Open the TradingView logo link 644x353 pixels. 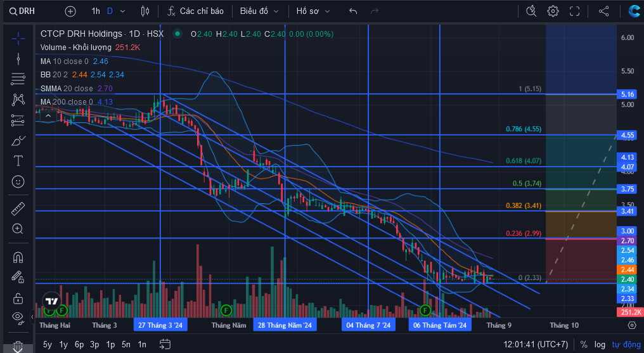pyautogui.click(x=52, y=301)
